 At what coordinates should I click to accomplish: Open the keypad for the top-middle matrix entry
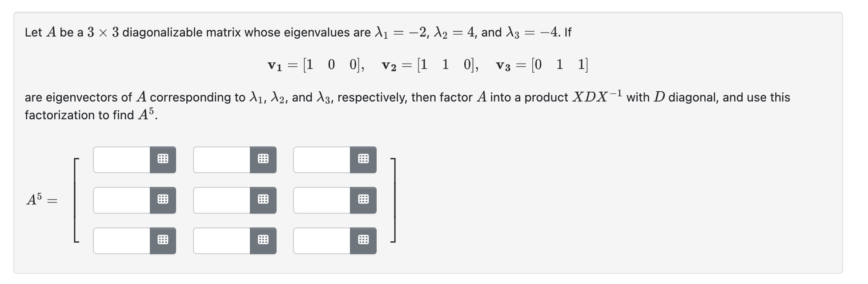click(x=264, y=159)
